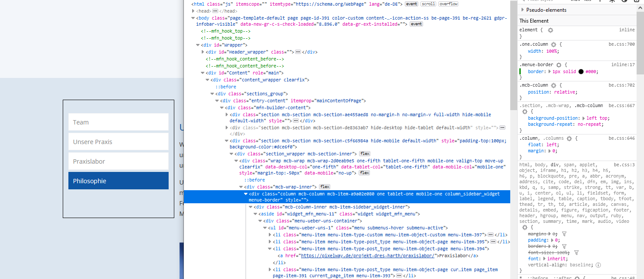Click ellipsis badge in menu-item-397 row

point(491,235)
